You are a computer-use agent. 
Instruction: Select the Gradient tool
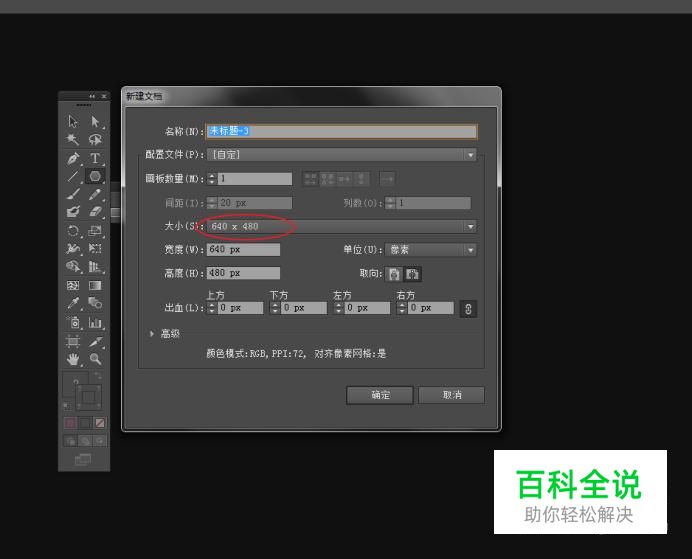95,285
